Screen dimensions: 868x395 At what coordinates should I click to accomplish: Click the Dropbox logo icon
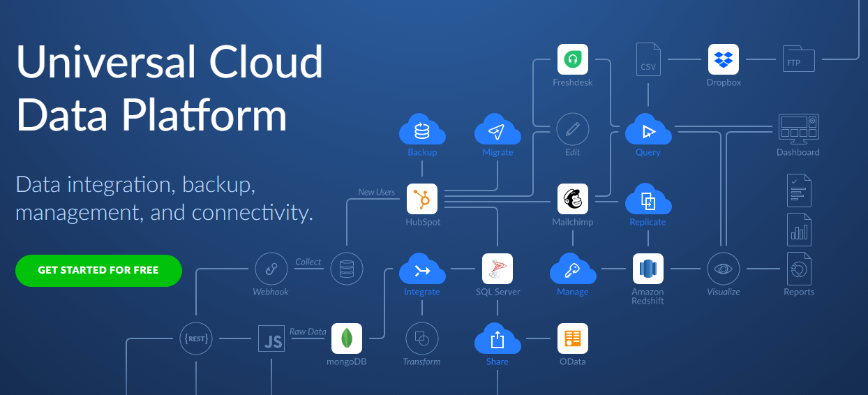coord(724,59)
